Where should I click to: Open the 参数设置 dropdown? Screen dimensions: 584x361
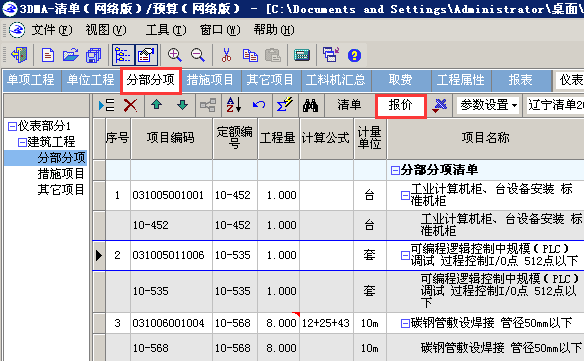(489, 105)
